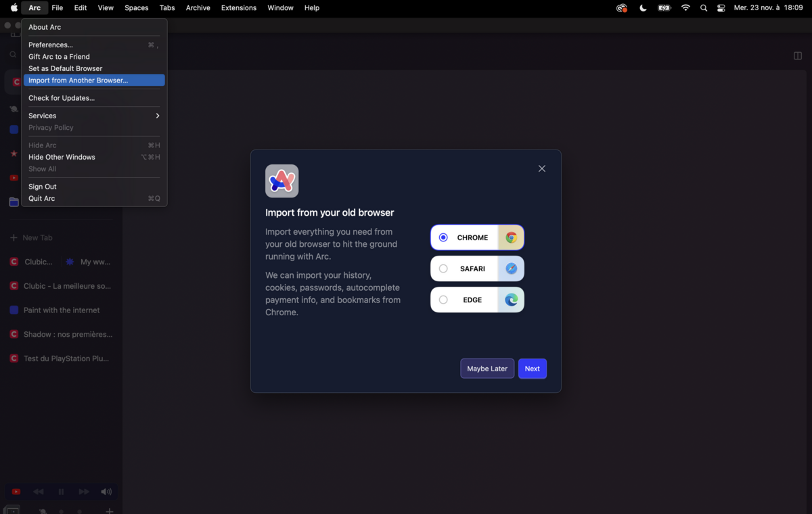Click the Maybe Later button

[487, 369]
